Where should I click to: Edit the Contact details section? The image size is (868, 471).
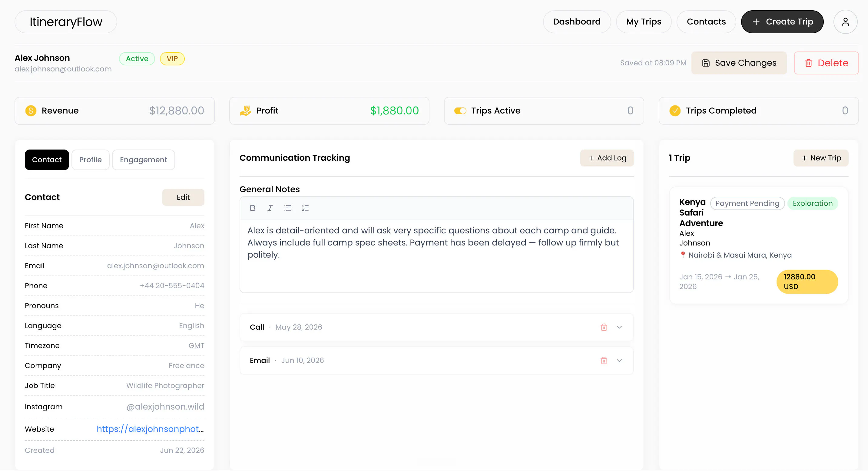click(183, 197)
